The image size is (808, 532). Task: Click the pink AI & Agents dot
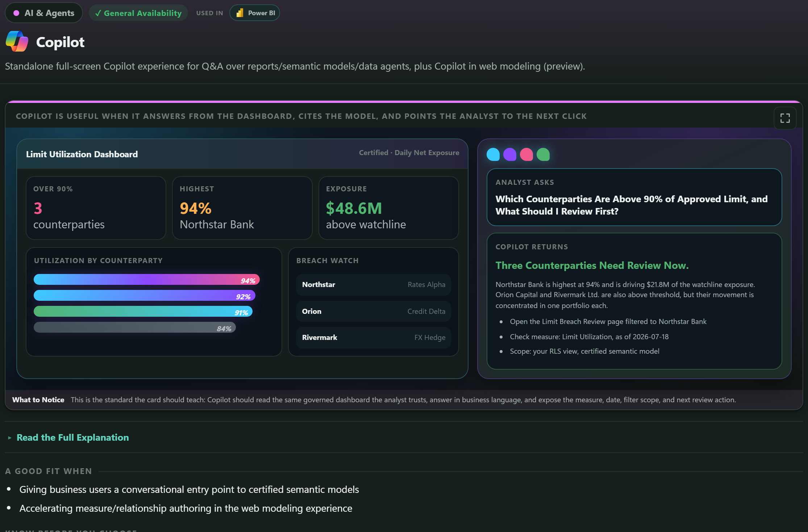[x=16, y=13]
